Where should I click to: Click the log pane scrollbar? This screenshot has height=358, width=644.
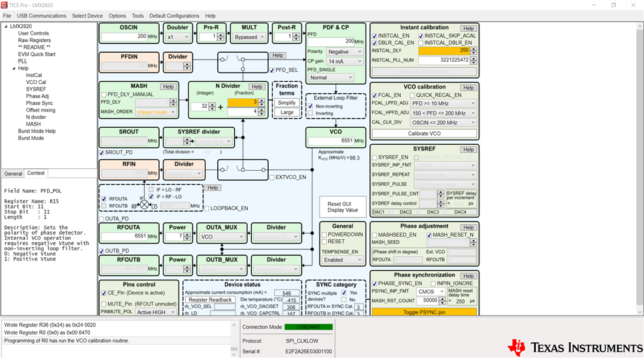(x=234, y=339)
